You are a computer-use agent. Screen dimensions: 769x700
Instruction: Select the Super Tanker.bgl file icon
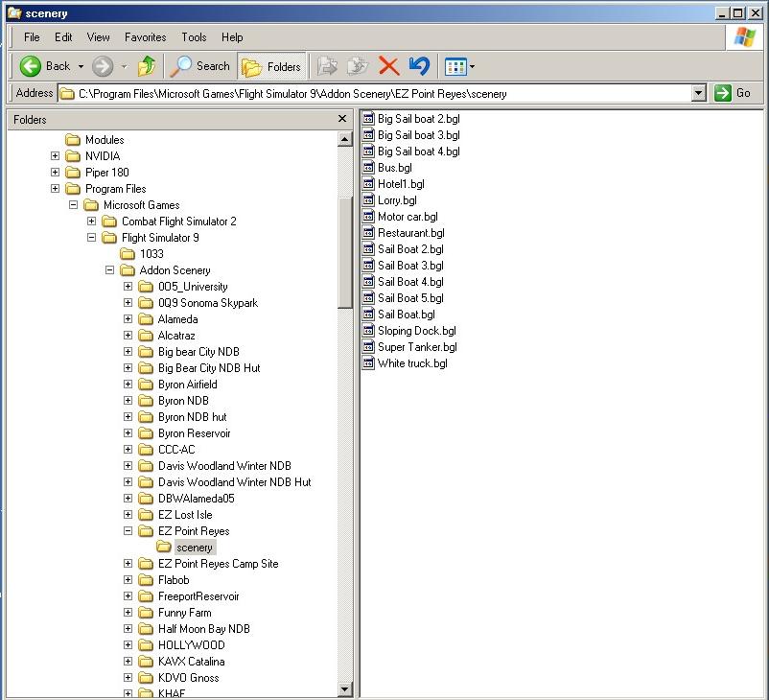click(368, 347)
